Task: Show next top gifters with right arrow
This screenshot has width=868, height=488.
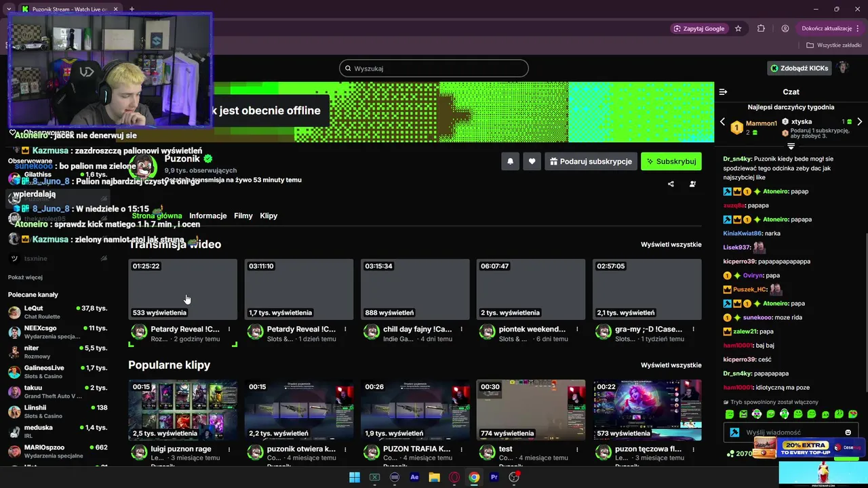Action: coord(859,122)
